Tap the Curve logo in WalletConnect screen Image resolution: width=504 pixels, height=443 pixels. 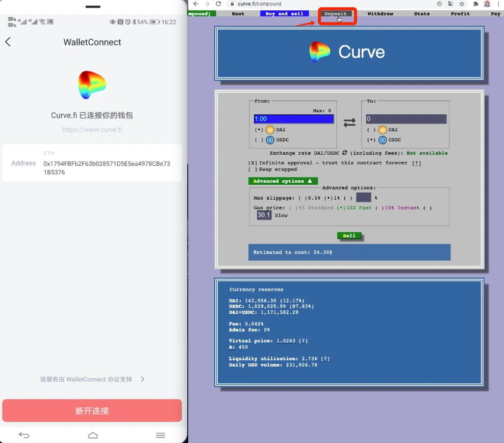click(92, 85)
